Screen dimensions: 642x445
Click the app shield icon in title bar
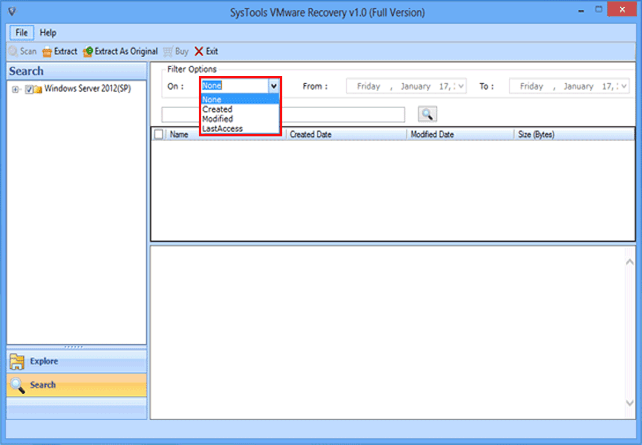12,11
